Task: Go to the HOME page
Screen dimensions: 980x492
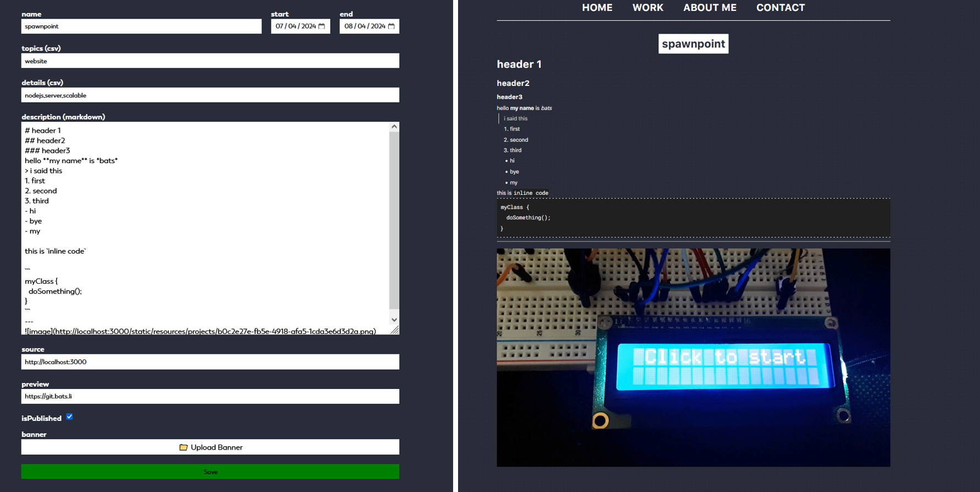Action: click(597, 8)
